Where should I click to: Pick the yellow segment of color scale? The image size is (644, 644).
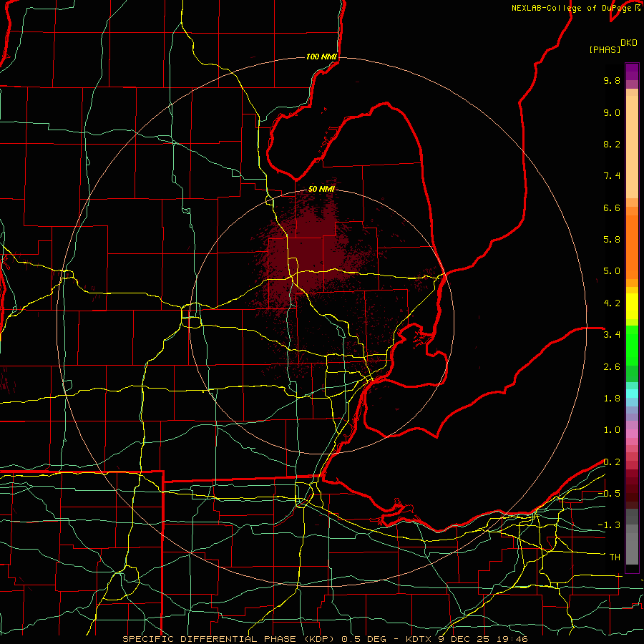(x=632, y=306)
